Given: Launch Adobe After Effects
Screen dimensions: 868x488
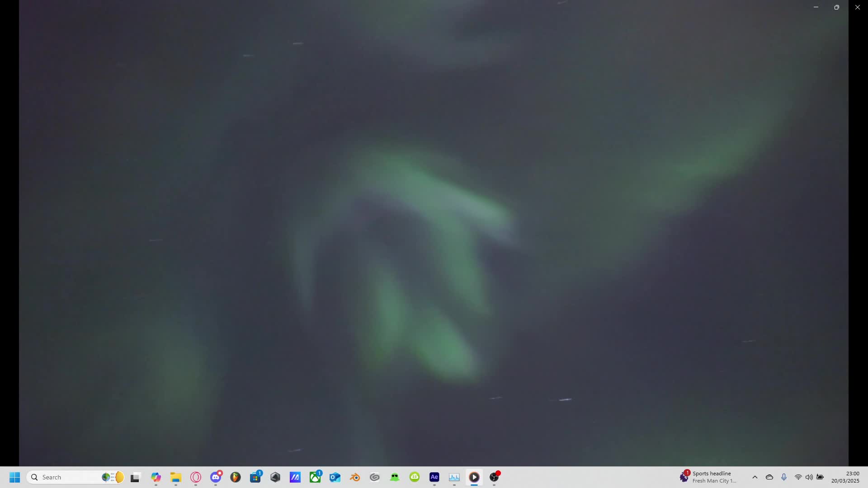Looking at the screenshot, I should (x=434, y=477).
